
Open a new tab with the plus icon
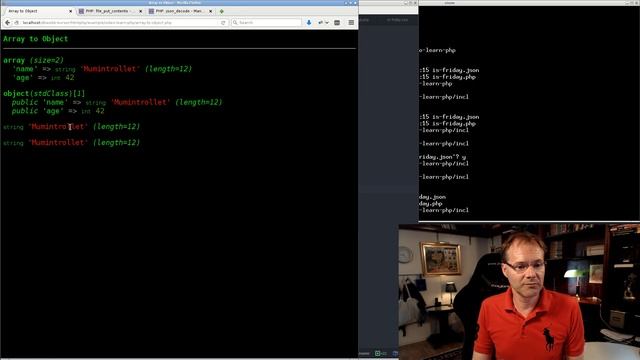click(x=222, y=11)
